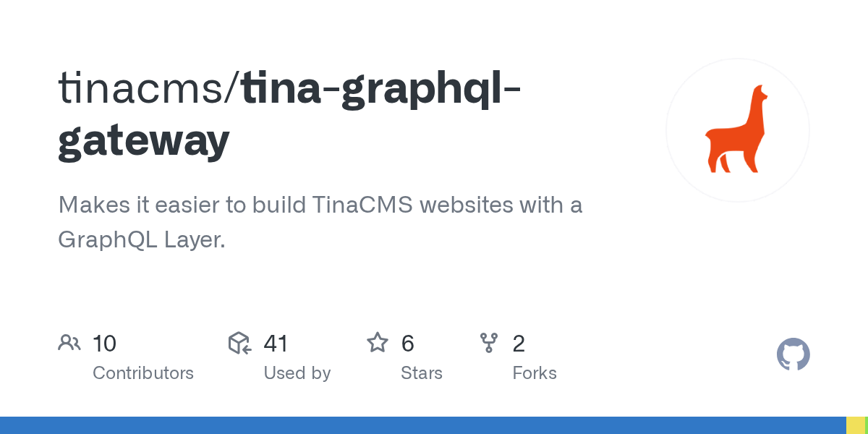
Task: Click the orange llama TinaCMS logo
Action: (x=737, y=130)
